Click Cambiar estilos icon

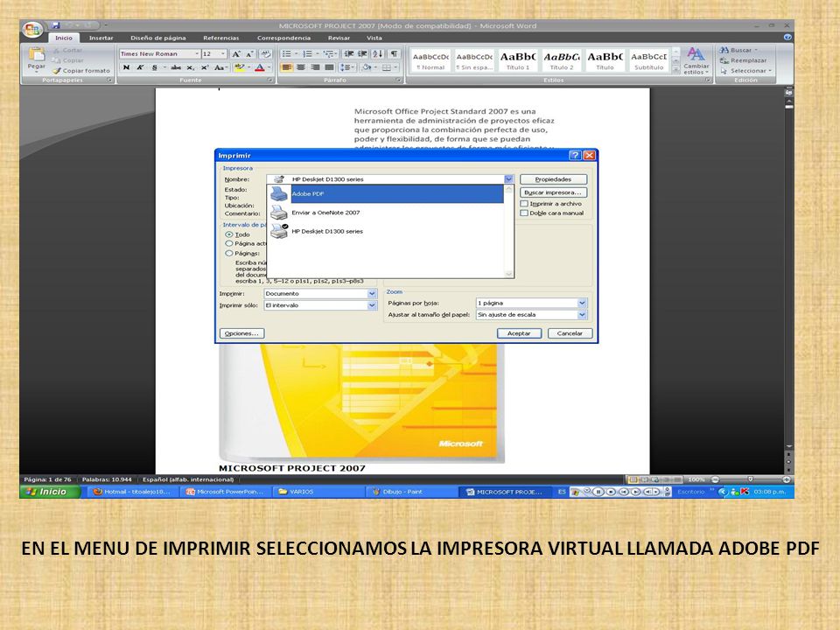pos(696,60)
